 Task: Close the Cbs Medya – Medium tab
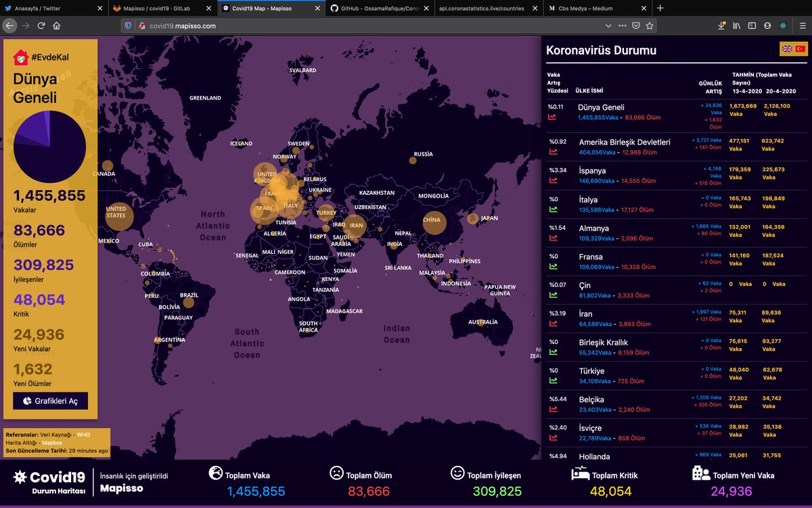[642, 8]
